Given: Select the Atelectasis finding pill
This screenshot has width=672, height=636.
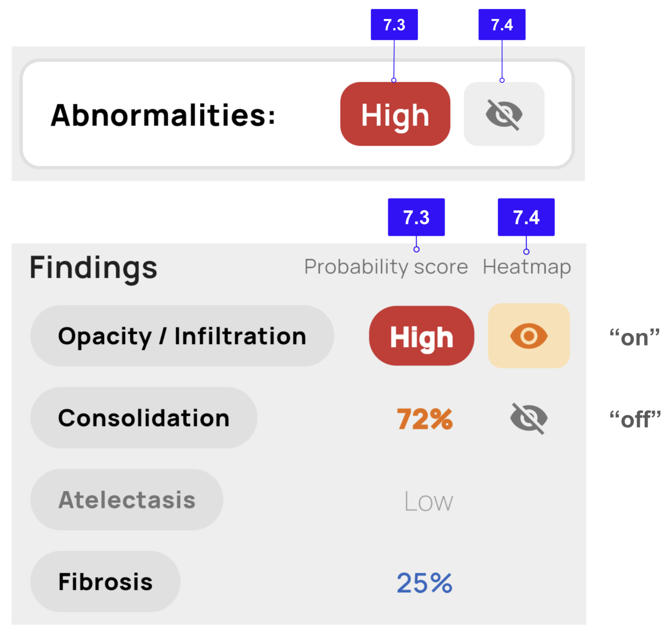Looking at the screenshot, I should pos(127,500).
